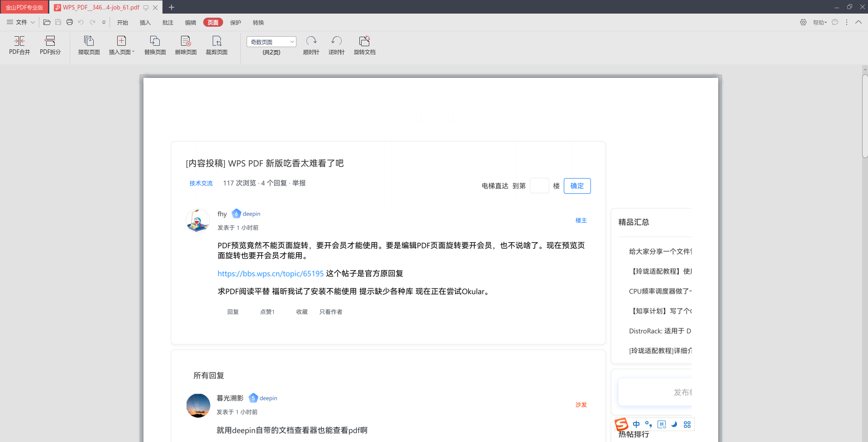Expand the 奇数页面 page range dropdown

[272, 42]
